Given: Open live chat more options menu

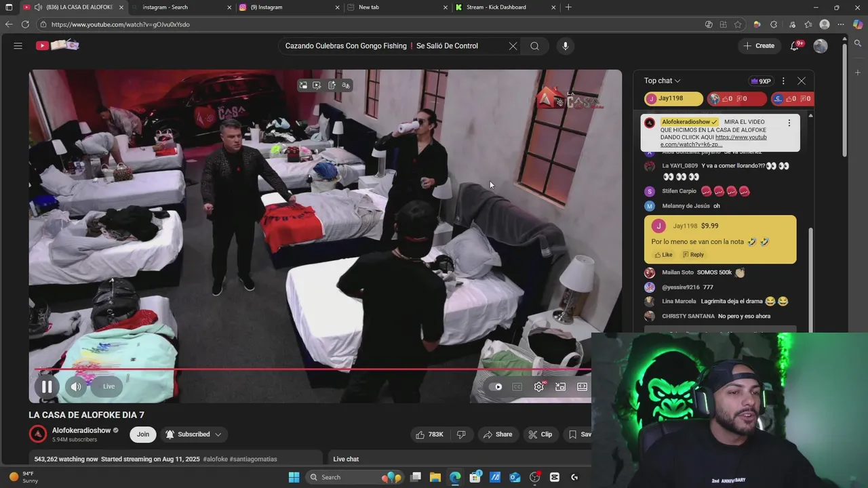Looking at the screenshot, I should (x=783, y=81).
